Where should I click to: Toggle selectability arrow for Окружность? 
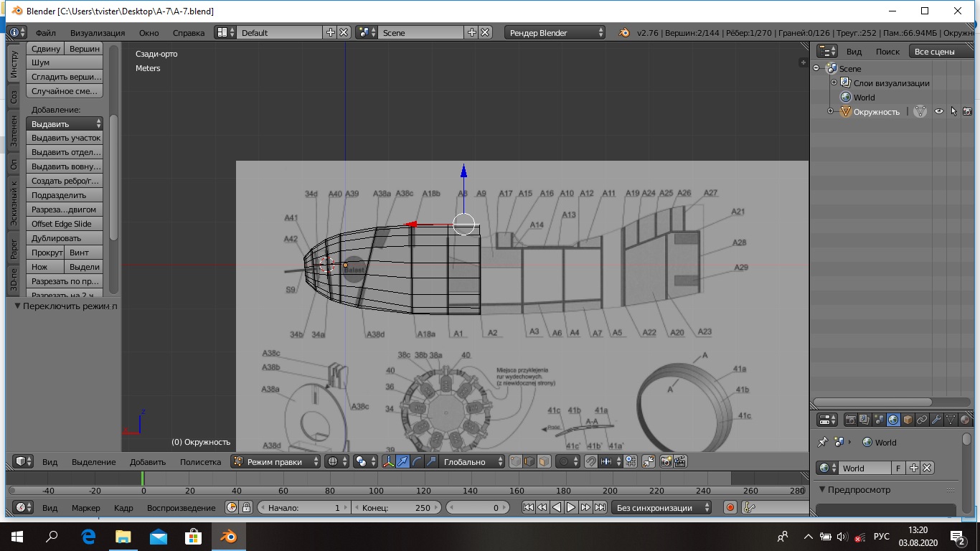953,111
